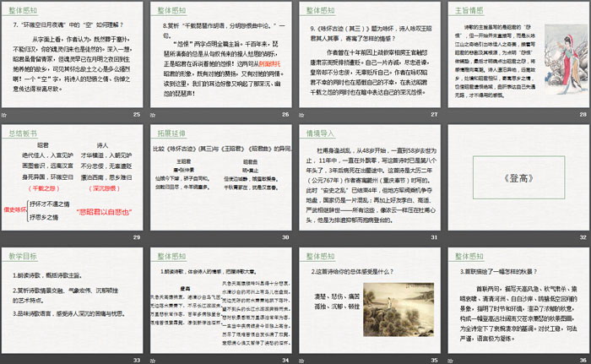Click slide number label 25
This screenshot has width=591, height=364.
(137, 114)
